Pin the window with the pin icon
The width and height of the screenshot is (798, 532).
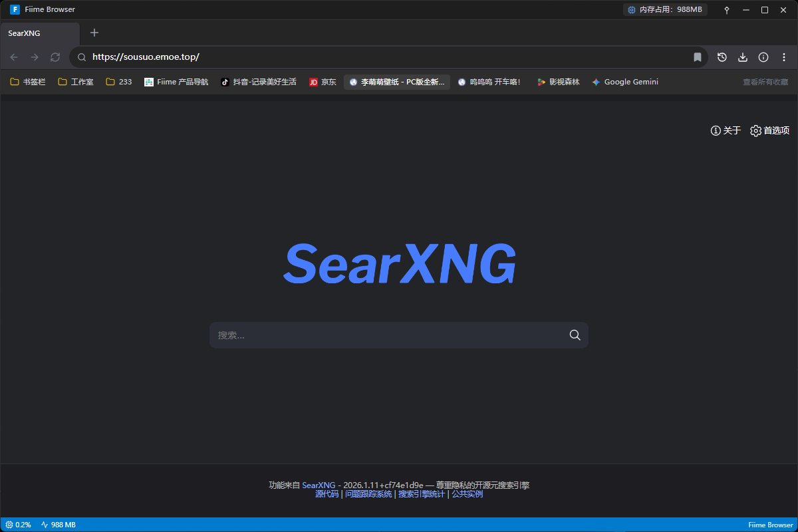pos(727,10)
